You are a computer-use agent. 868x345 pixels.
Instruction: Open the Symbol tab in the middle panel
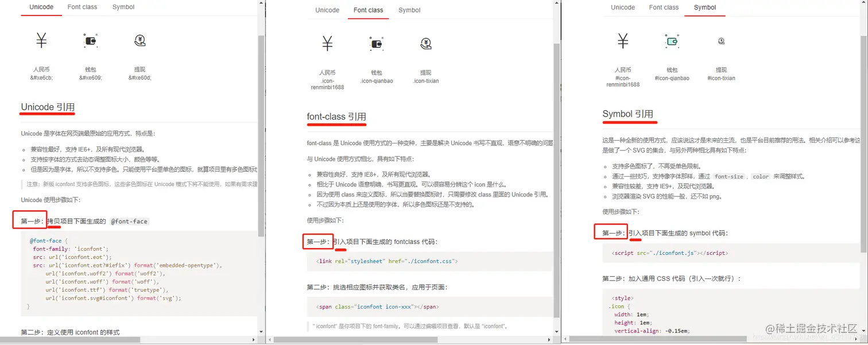409,10
